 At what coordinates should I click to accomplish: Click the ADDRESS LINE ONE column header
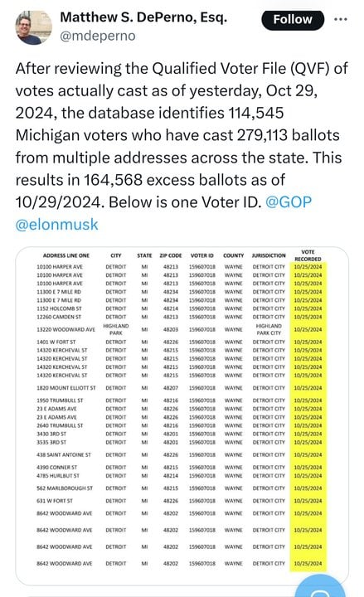pyautogui.click(x=66, y=255)
